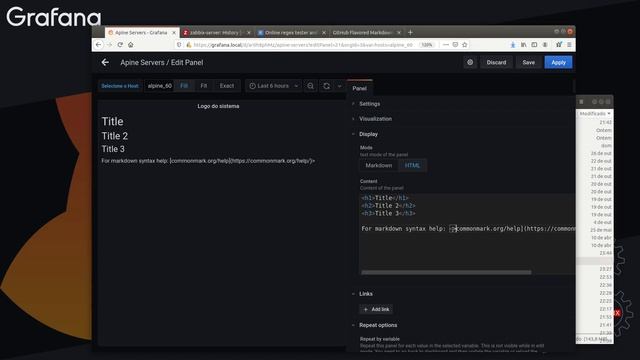Open the Last 6 hours time picker

pyautogui.click(x=273, y=86)
